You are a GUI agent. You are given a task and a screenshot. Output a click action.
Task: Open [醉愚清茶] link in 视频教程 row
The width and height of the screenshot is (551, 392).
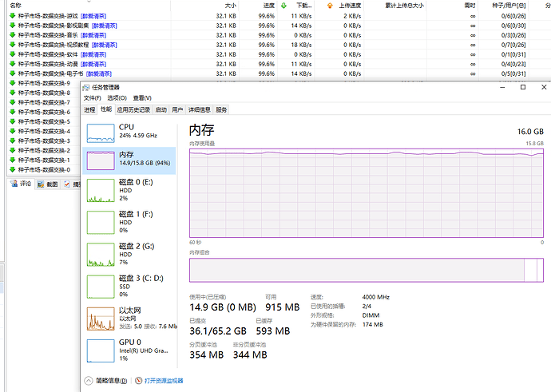tap(105, 45)
